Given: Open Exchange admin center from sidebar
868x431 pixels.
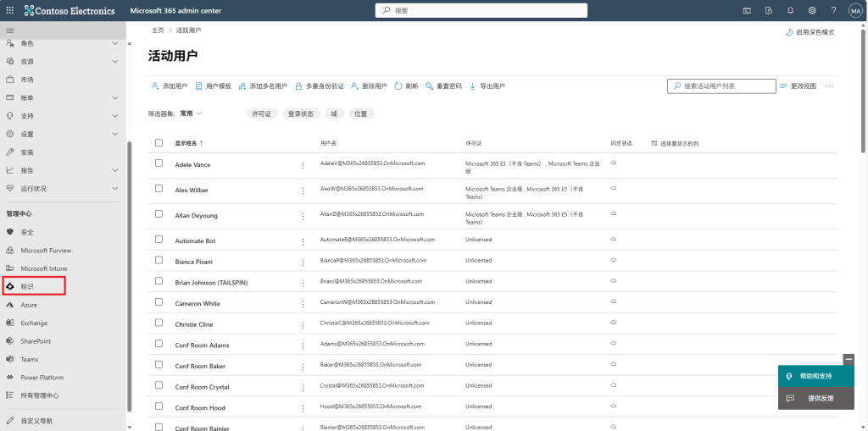Looking at the screenshot, I should (x=34, y=323).
